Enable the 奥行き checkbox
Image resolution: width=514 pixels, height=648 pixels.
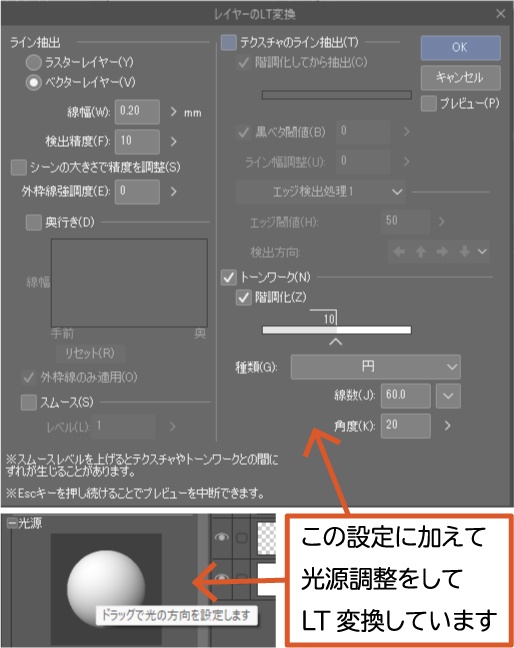[x=33, y=222]
